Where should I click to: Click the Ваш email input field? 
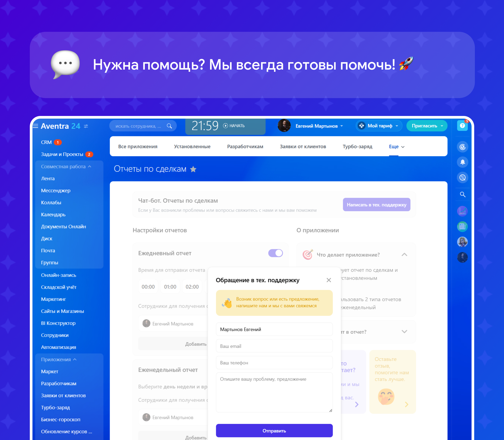click(274, 346)
